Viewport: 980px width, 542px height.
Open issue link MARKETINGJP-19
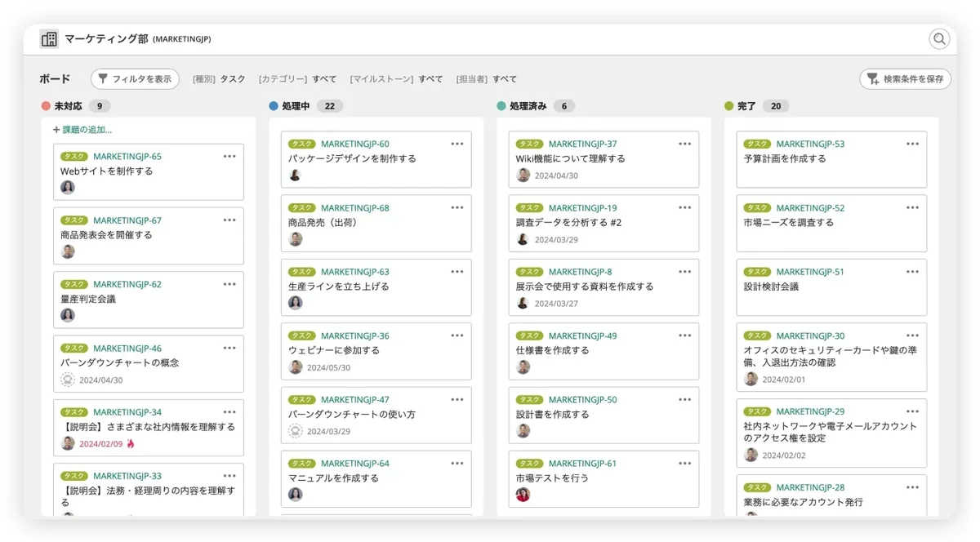[x=583, y=207]
